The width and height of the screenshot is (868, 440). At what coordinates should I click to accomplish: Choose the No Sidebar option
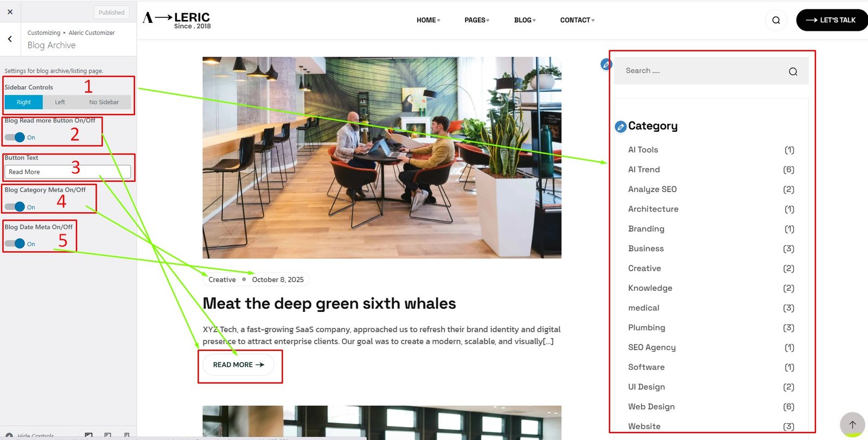(x=104, y=102)
